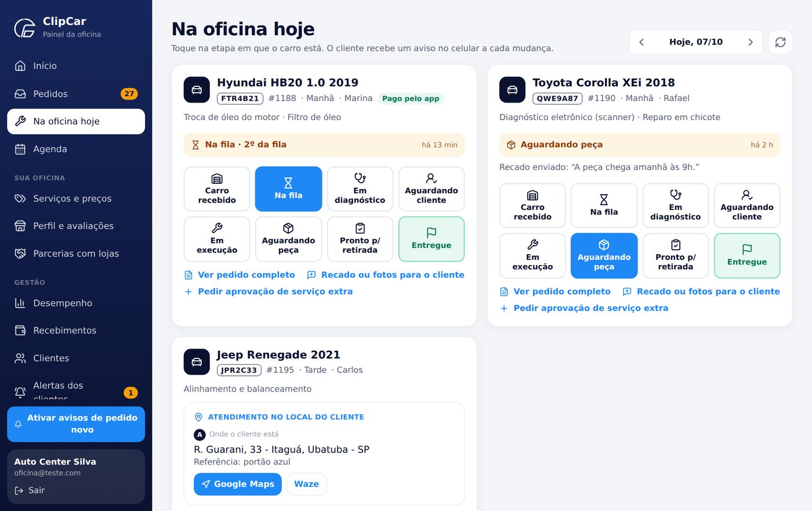This screenshot has height=511, width=812.
Task: Open Desempenho in the sidebar
Action: pos(76,303)
